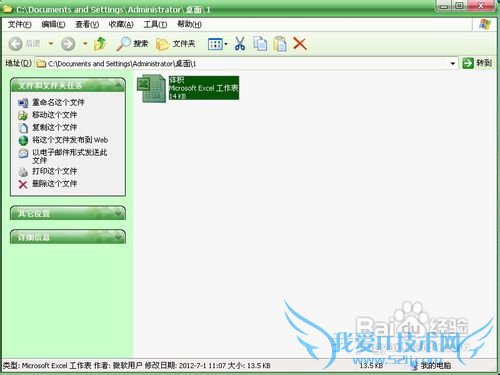The width and height of the screenshot is (500, 375).
Task: Open the 工具(T) menu
Action: (155, 24)
